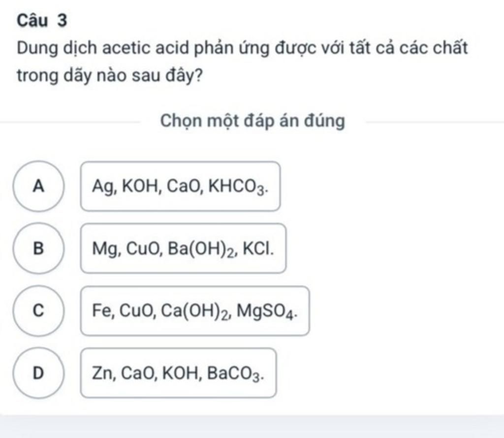
Task: Click answer box Mg, CuO, Ba(OH)2, KCl
Action: [183, 248]
